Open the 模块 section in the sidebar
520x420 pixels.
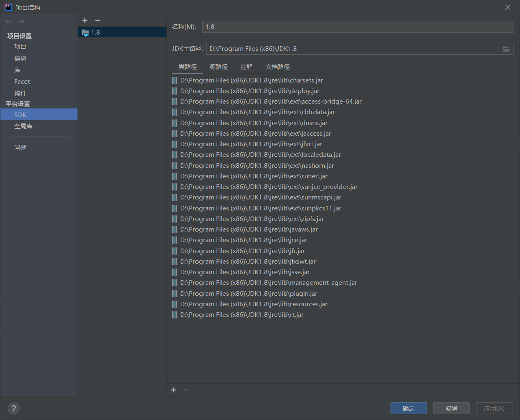tap(22, 58)
